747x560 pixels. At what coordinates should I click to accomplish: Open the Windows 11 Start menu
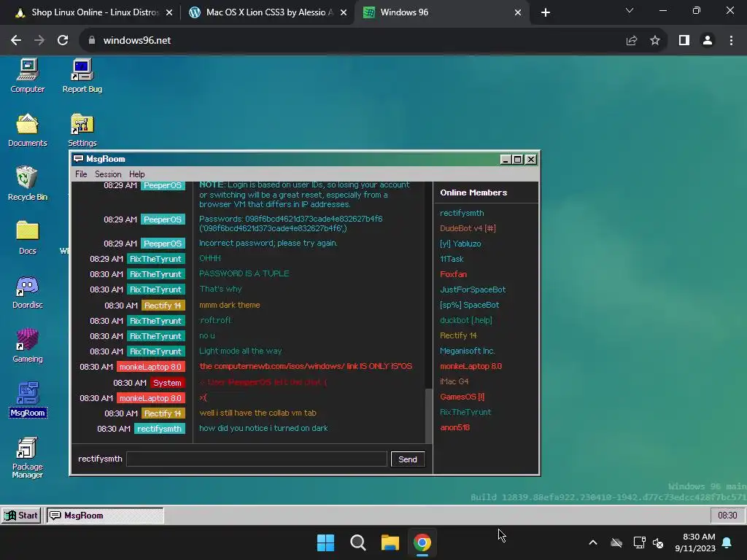pos(326,542)
